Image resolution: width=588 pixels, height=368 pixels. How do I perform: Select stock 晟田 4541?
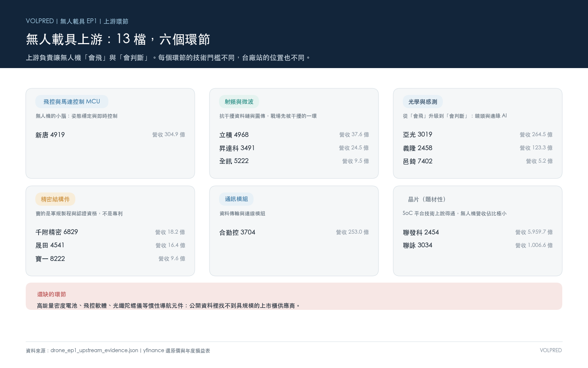tap(50, 245)
